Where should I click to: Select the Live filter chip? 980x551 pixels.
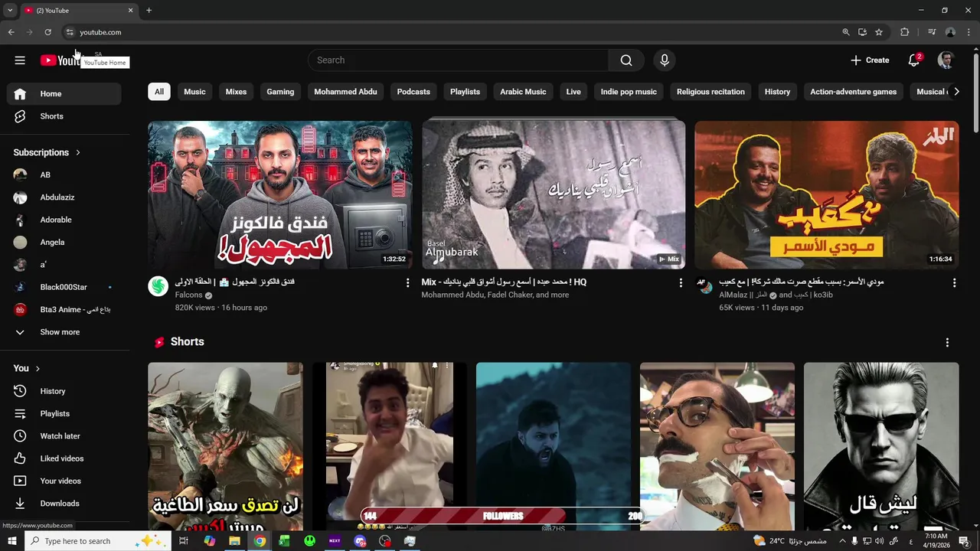click(573, 92)
